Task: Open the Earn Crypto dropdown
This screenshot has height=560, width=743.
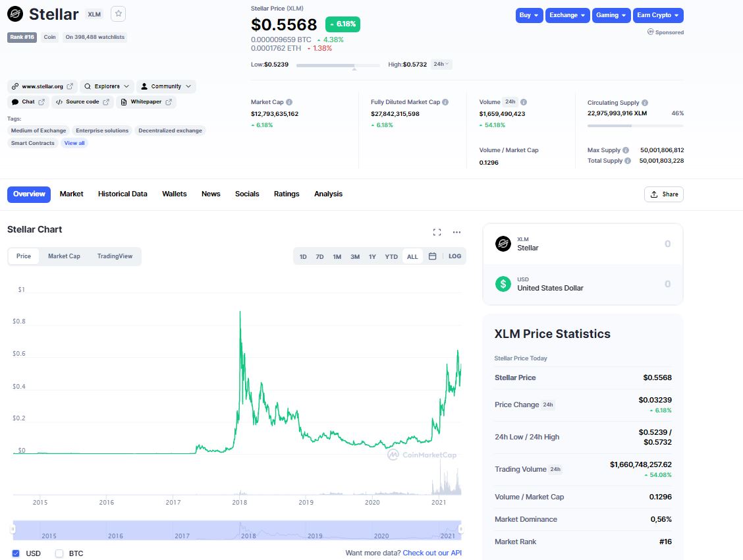Action: tap(658, 15)
